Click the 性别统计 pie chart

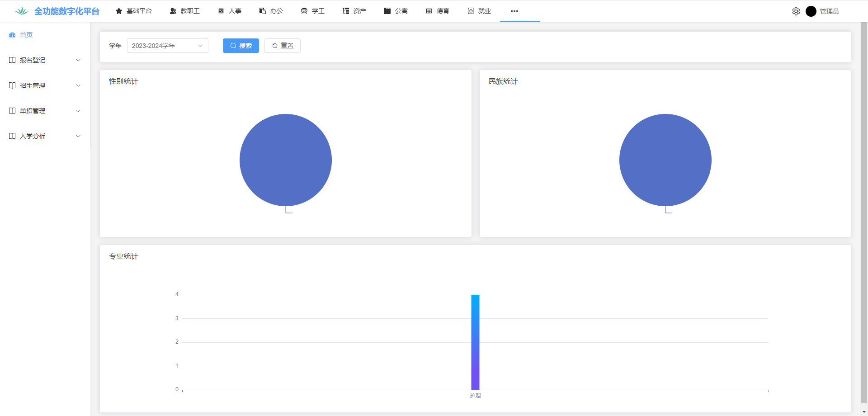(286, 160)
